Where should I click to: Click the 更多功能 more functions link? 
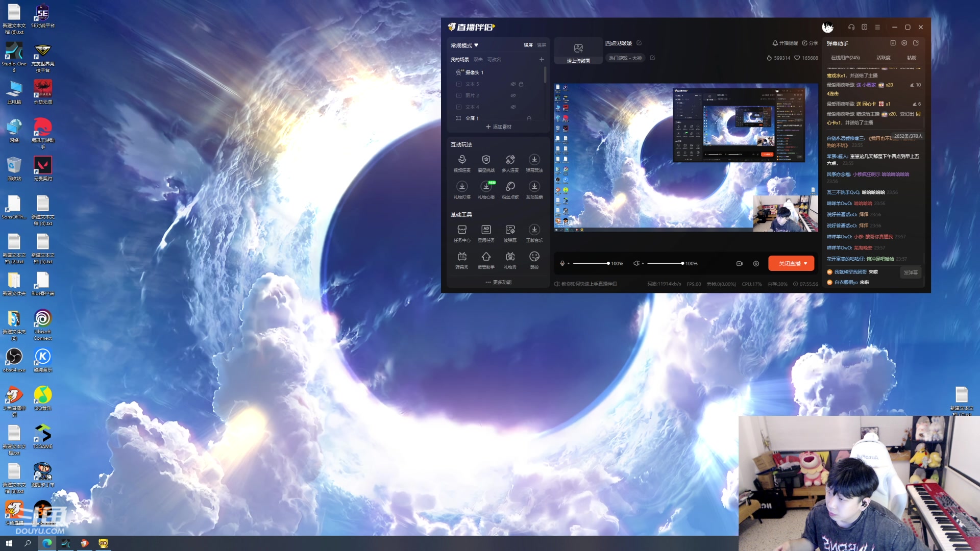pos(499,282)
